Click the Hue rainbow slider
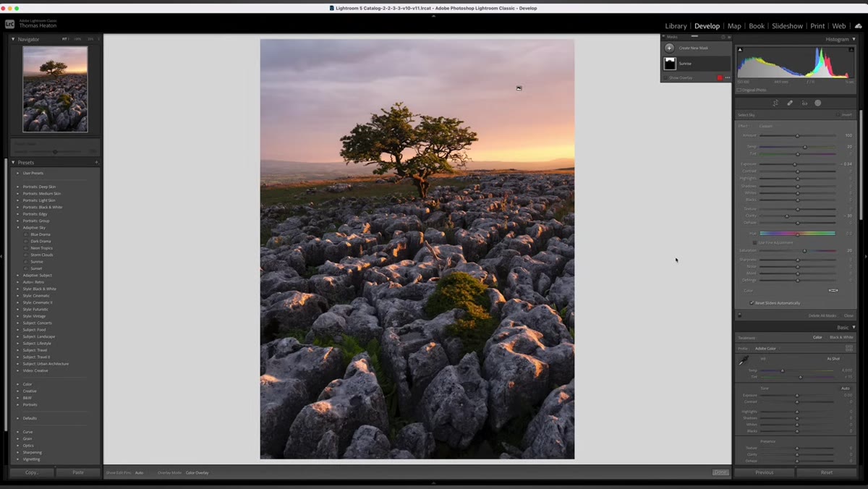The image size is (868, 489). pos(797,233)
